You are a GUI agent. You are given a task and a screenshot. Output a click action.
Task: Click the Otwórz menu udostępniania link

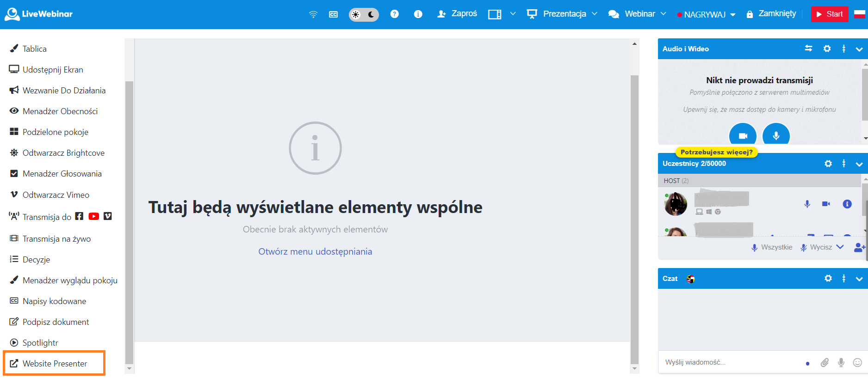[315, 251]
